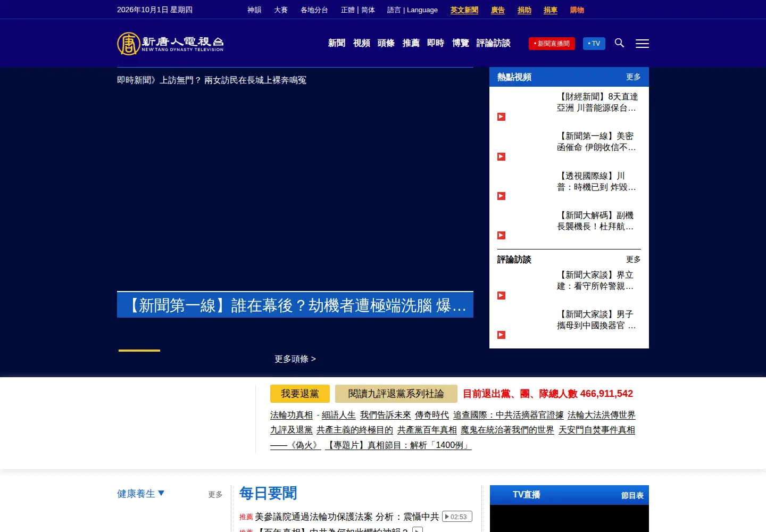Select 頭條 in main navigation

(386, 43)
